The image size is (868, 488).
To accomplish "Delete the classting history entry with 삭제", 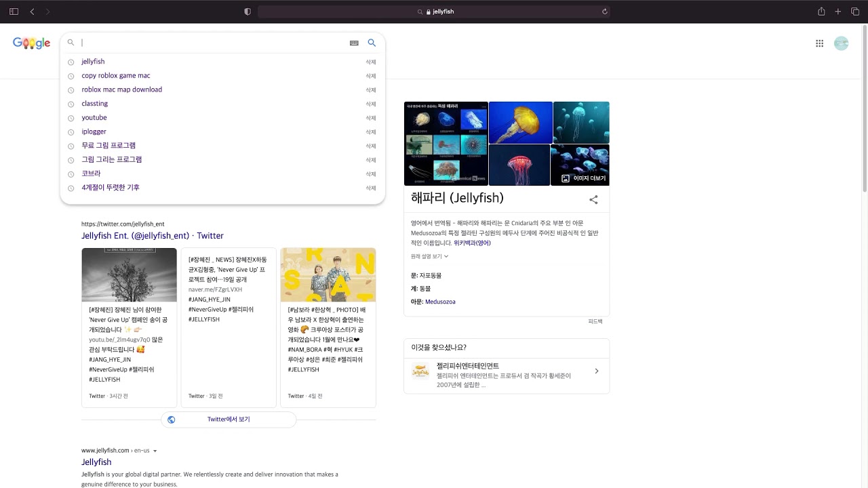I will coord(371,104).
